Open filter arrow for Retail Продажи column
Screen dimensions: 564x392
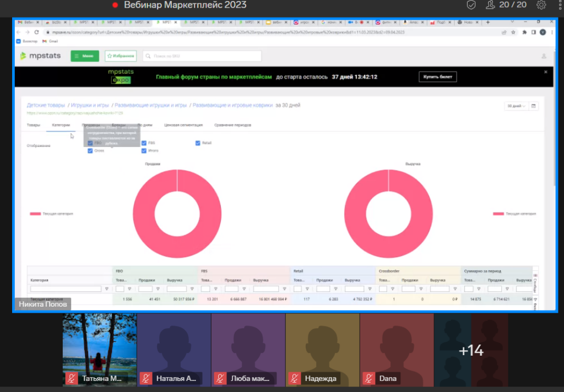tap(335, 289)
